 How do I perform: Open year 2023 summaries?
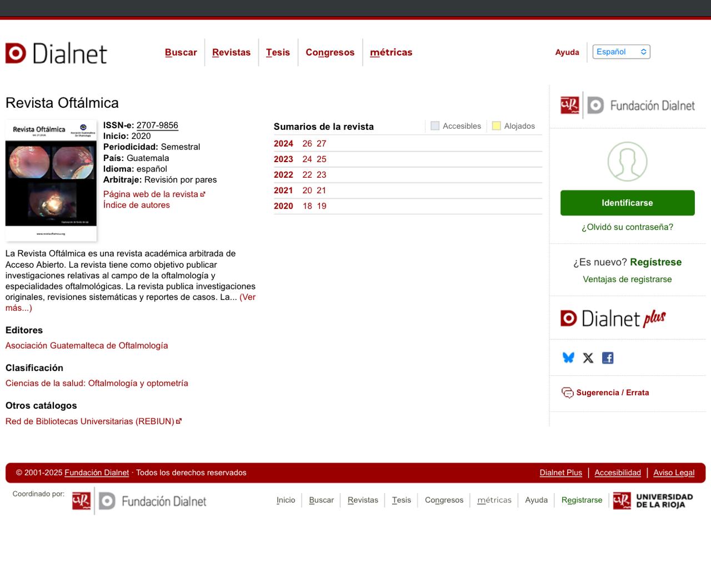point(283,159)
